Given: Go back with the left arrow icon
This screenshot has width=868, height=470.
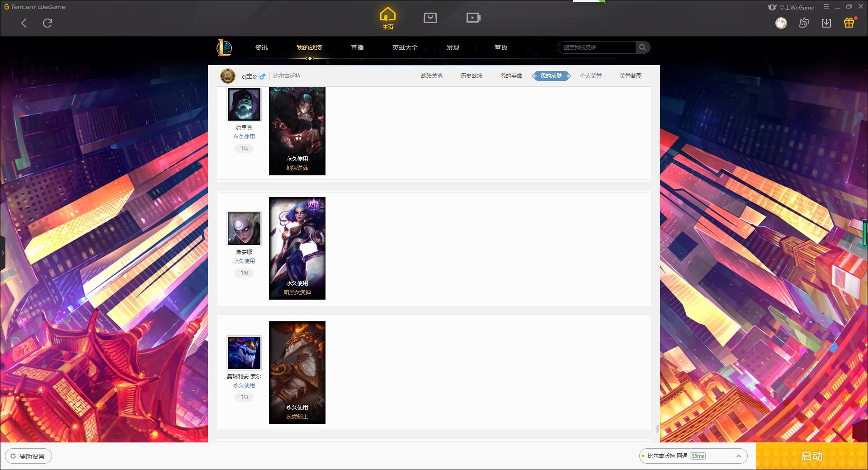Looking at the screenshot, I should (x=24, y=23).
